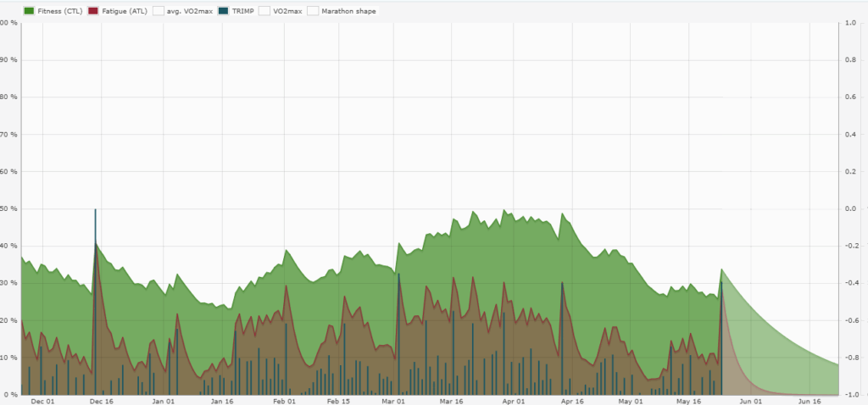Click the Dec 16 x-axis date label

tap(102, 401)
